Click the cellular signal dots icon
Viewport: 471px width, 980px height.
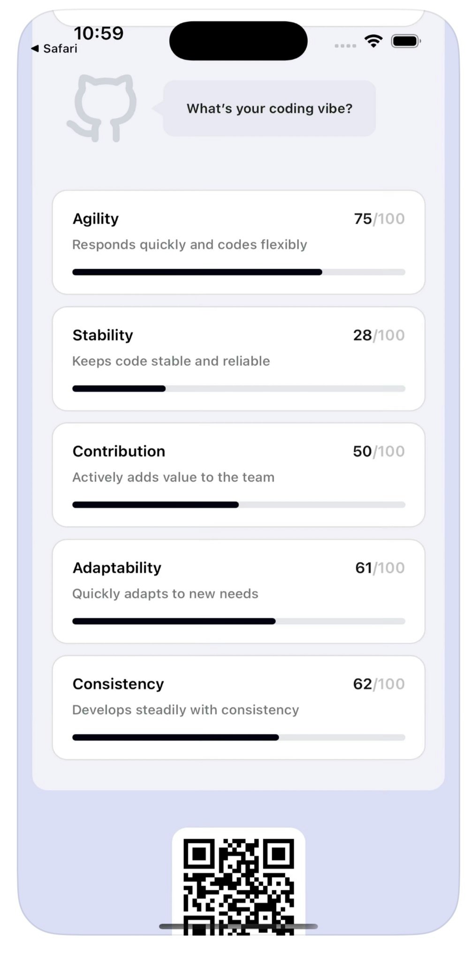point(345,46)
